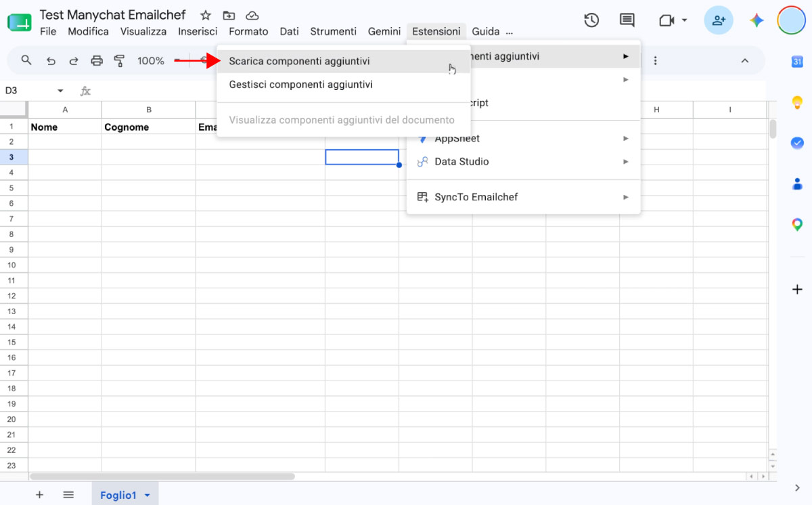812x505 pixels.
Task: Open the Formato menu
Action: 248,31
